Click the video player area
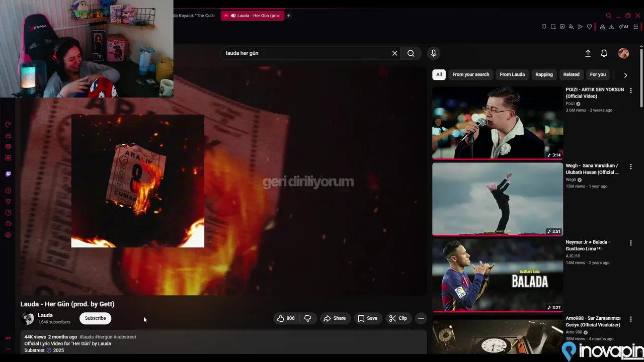644x362 pixels. pos(224,181)
